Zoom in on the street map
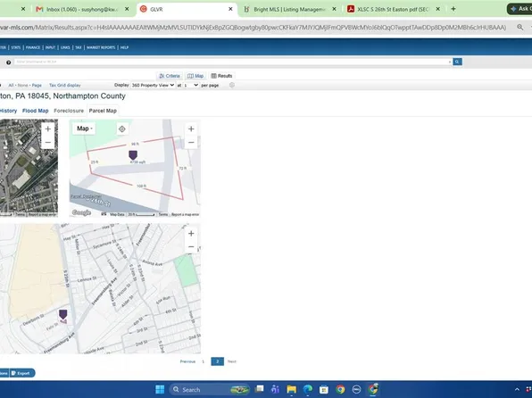532x398 pixels. pos(191,234)
